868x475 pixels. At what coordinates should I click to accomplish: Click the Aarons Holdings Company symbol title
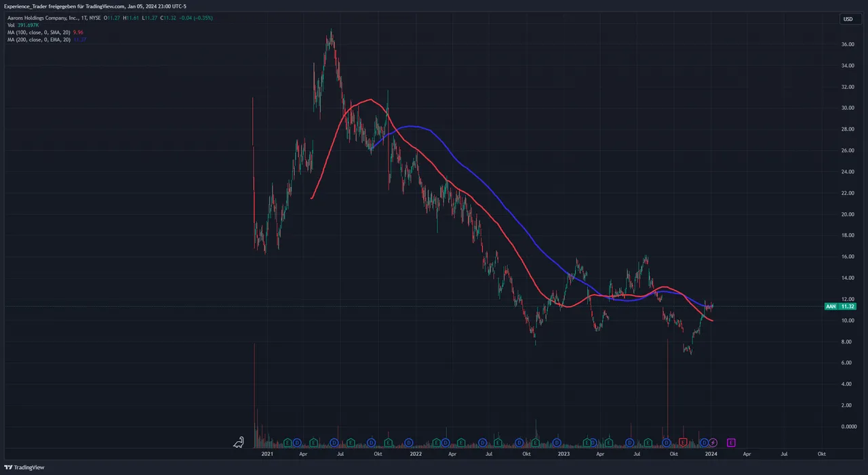pos(54,18)
